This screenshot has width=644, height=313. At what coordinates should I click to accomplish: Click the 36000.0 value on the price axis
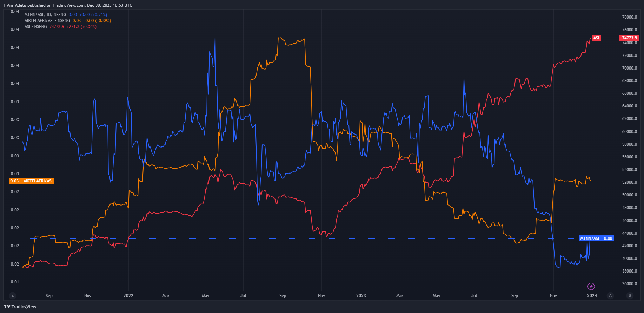[x=630, y=284]
